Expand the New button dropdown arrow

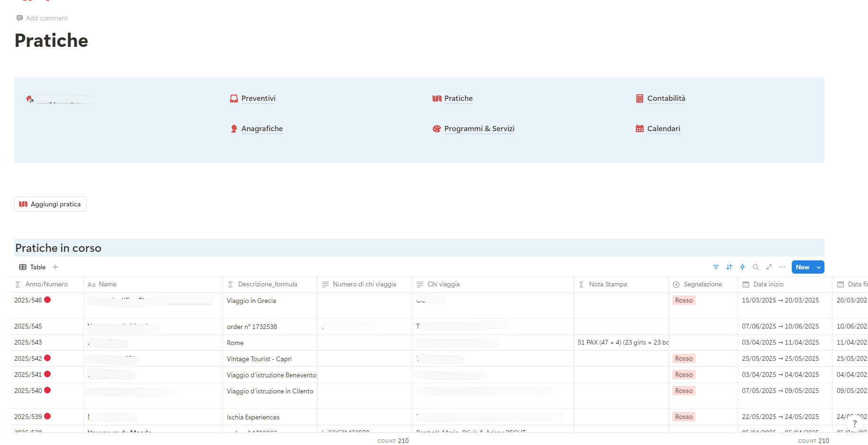tap(819, 267)
